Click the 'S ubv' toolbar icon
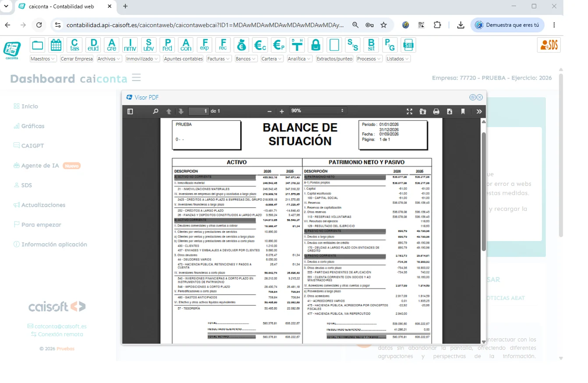This screenshot has width=588, height=383. [x=149, y=45]
